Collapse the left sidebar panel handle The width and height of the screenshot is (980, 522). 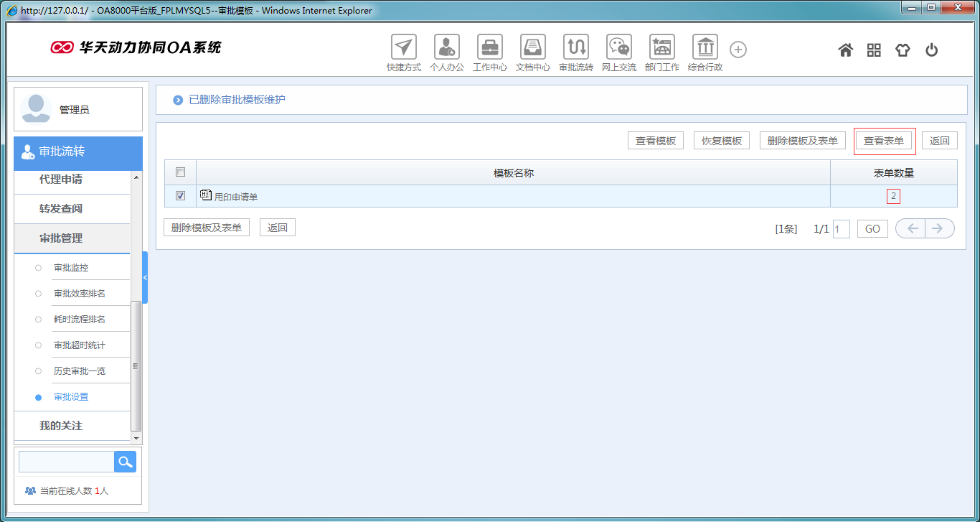coord(145,277)
